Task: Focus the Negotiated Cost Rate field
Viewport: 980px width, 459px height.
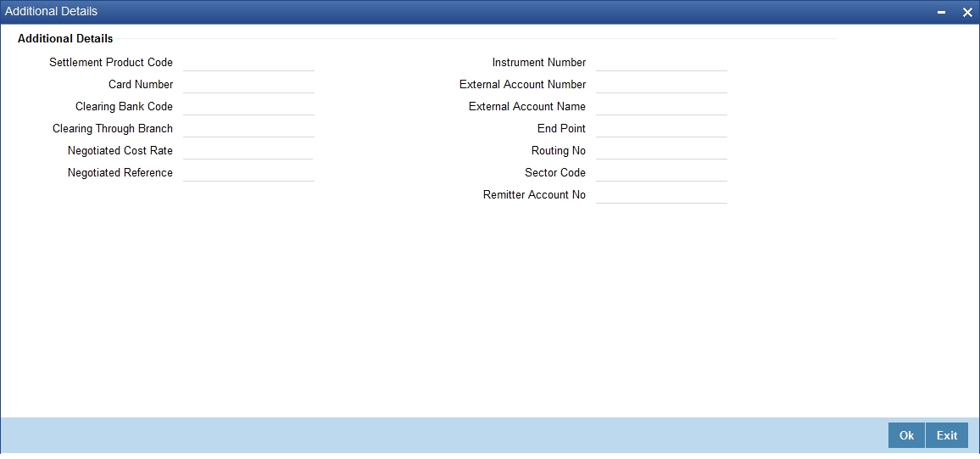Action: 248,151
